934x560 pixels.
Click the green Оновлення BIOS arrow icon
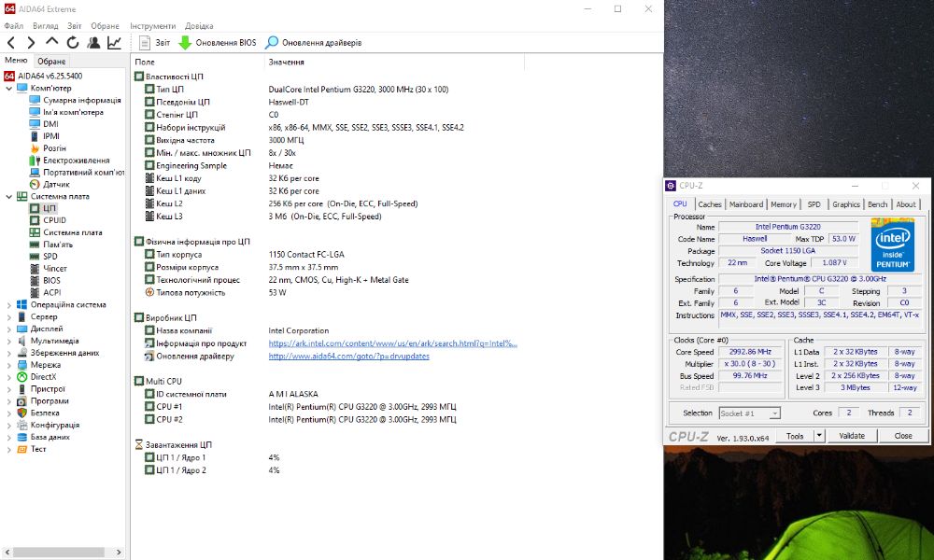click(x=185, y=42)
